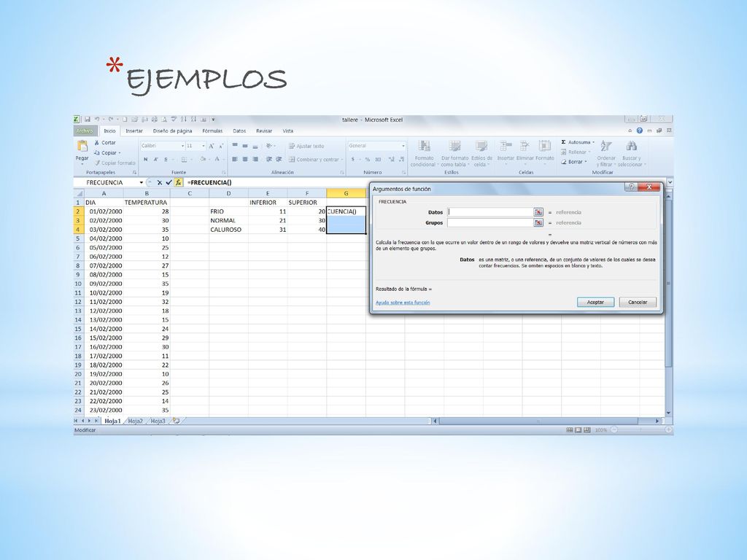
Task: Open Dar formato como tabla
Action: (454, 153)
